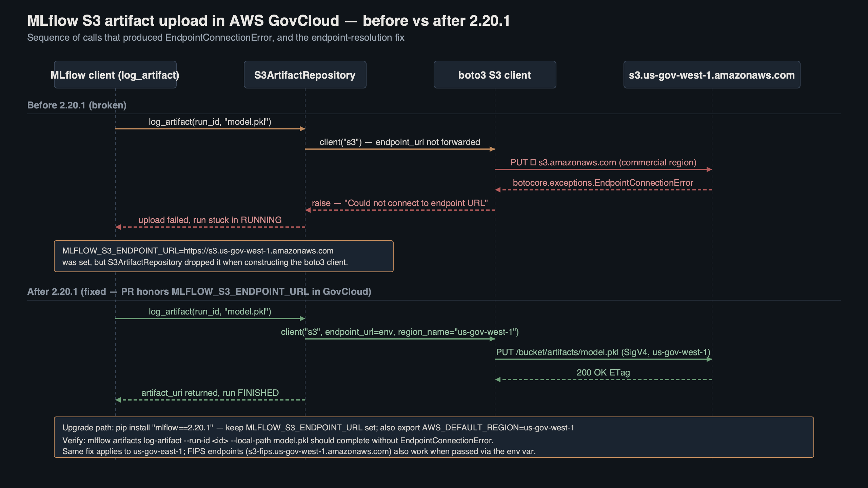This screenshot has width=868, height=488.
Task: Select the After 2.20.1 (fixed) section header
Action: pyautogui.click(x=199, y=291)
